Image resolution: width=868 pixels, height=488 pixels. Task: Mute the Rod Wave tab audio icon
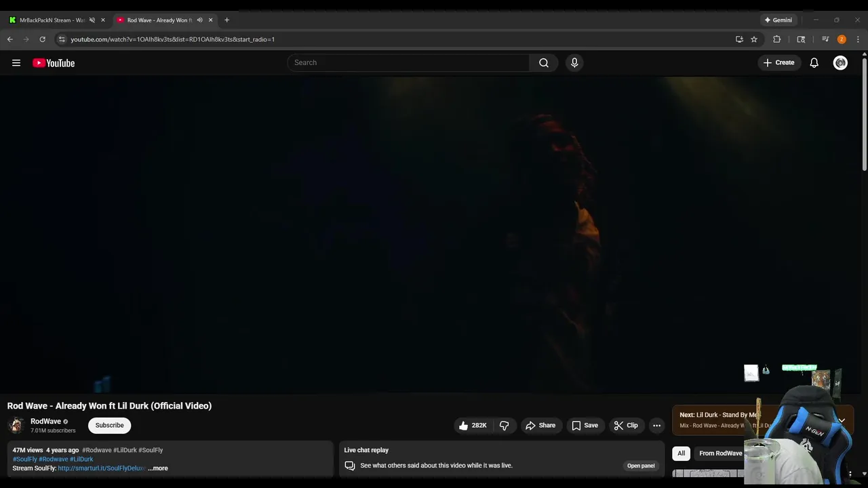tap(199, 20)
